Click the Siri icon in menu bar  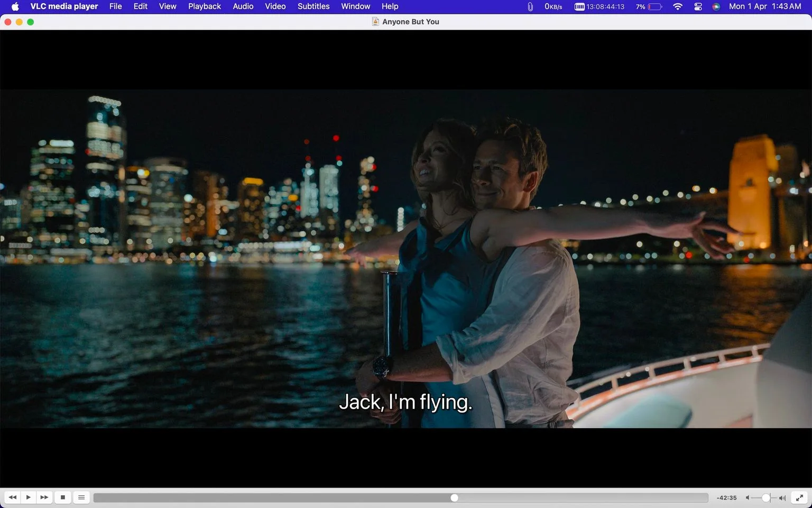716,6
